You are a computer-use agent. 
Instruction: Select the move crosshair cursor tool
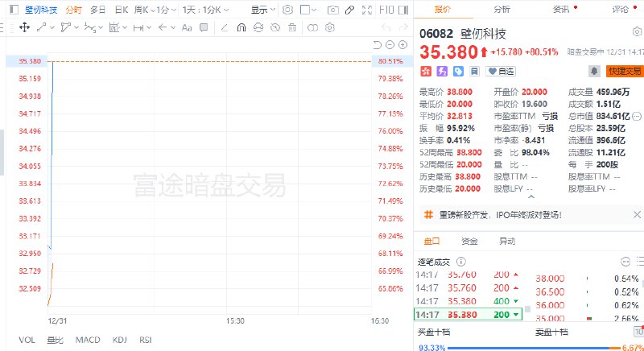pos(24,27)
